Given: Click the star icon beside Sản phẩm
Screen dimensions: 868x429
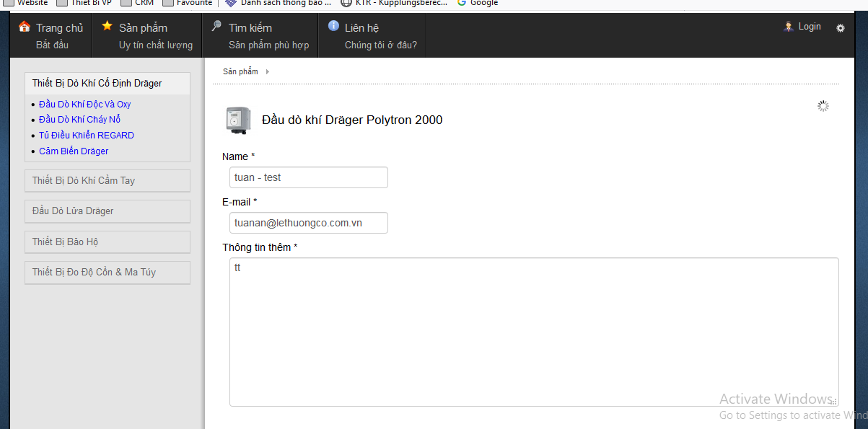Looking at the screenshot, I should tap(108, 26).
